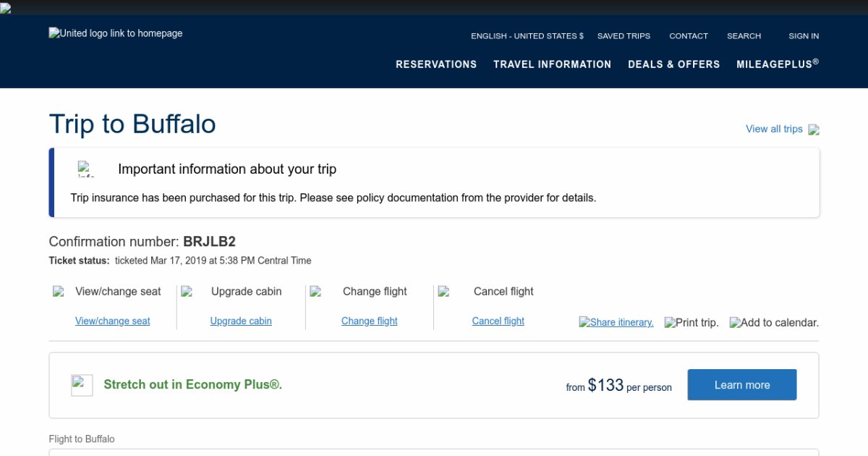This screenshot has width=868, height=456.
Task: Click the View/change seat icon
Action: pyautogui.click(x=59, y=292)
